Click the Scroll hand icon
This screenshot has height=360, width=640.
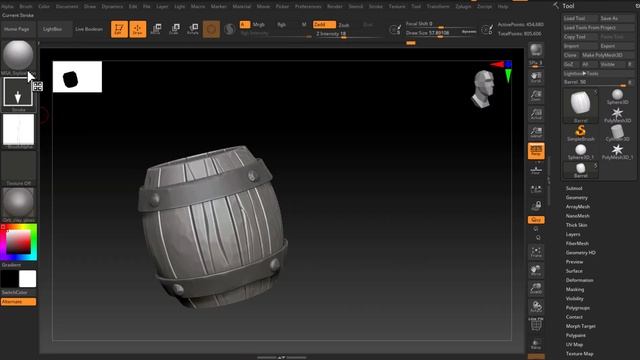coord(536,77)
